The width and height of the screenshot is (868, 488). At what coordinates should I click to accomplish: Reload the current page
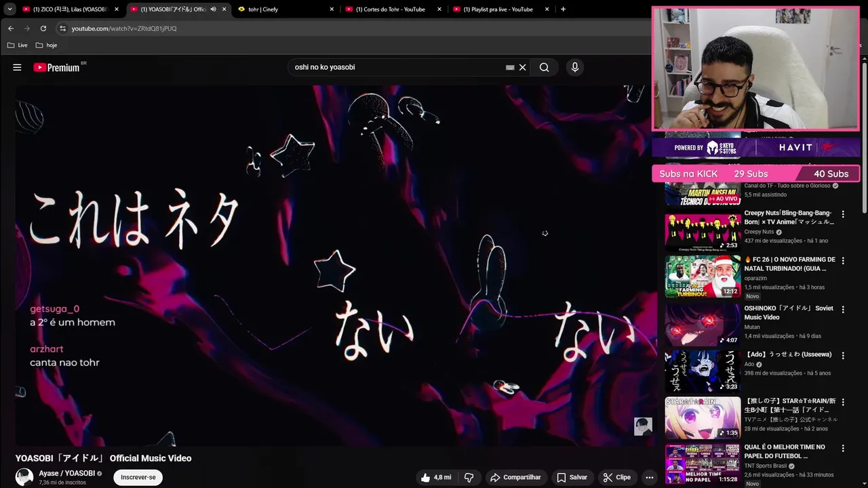coord(43,28)
